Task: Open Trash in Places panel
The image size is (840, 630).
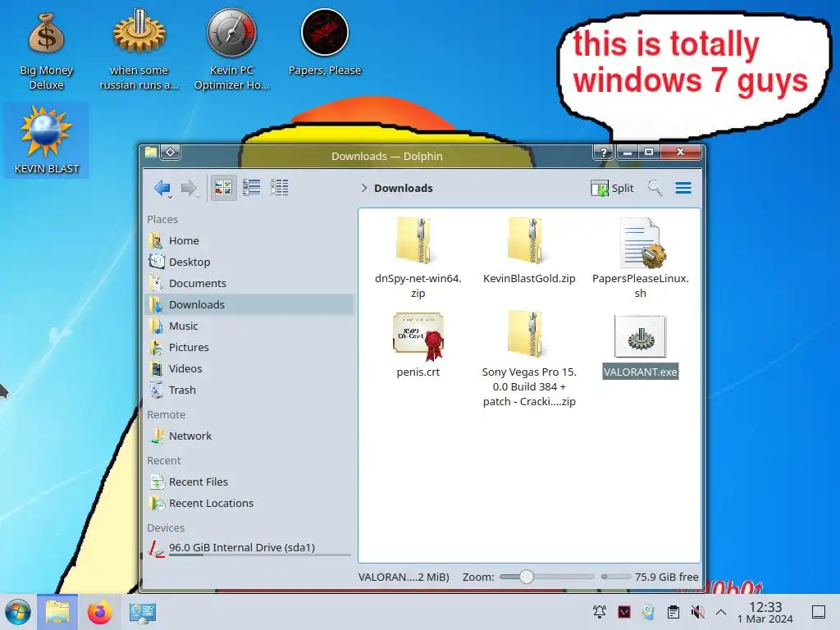Action: 249,390
